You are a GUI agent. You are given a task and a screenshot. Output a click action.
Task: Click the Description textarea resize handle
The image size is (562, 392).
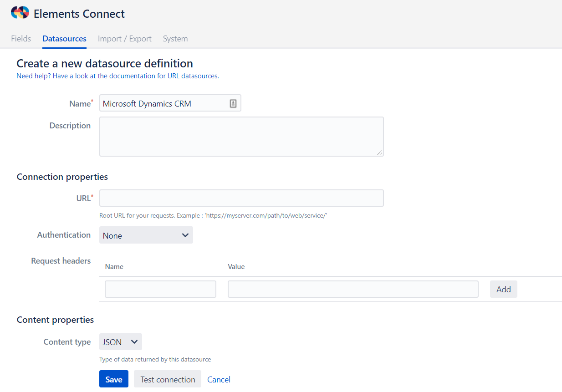point(380,153)
